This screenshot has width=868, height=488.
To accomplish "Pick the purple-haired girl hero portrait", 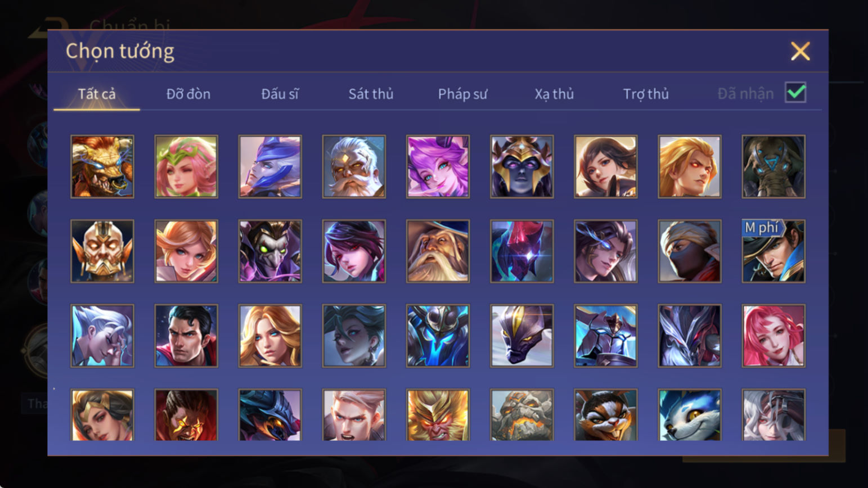I will point(438,166).
